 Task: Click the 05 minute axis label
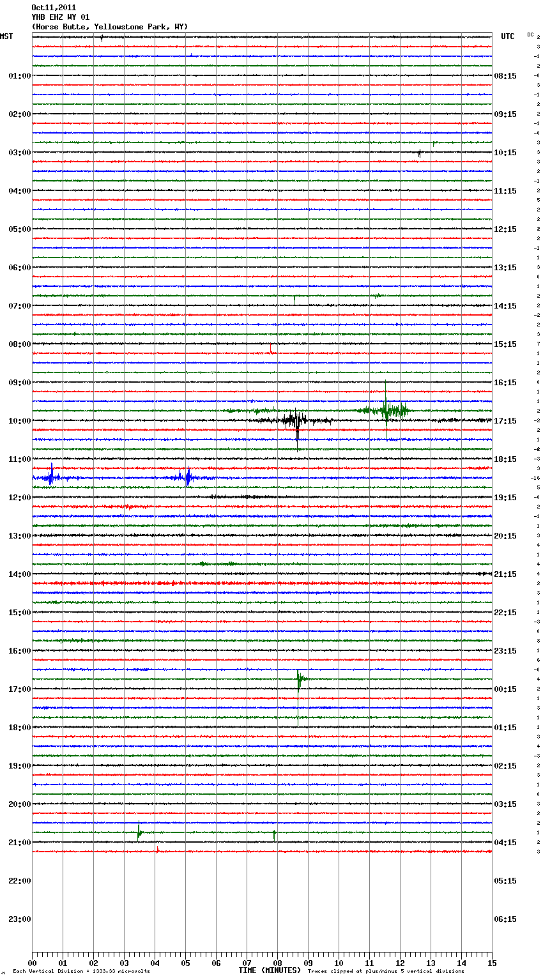point(185,963)
